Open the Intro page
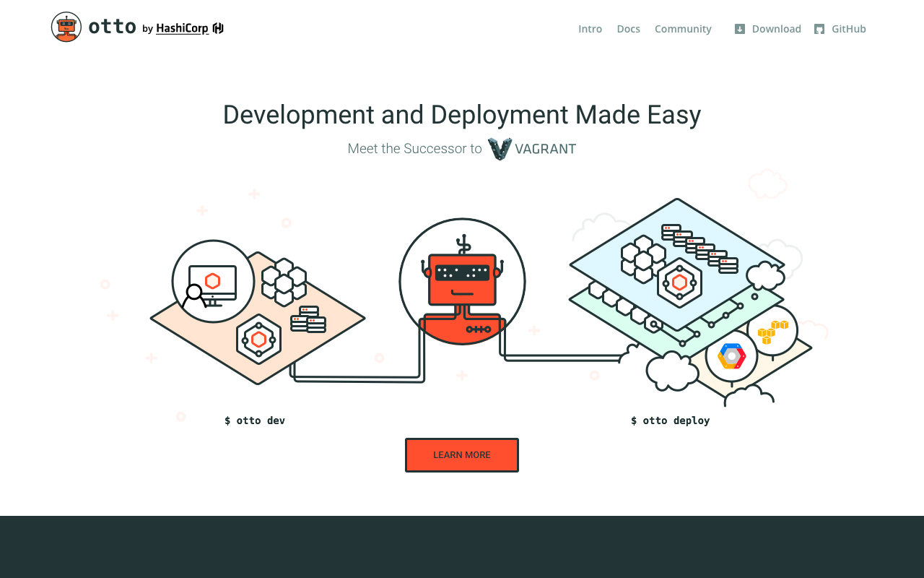Viewport: 924px width, 578px height. coord(590,29)
